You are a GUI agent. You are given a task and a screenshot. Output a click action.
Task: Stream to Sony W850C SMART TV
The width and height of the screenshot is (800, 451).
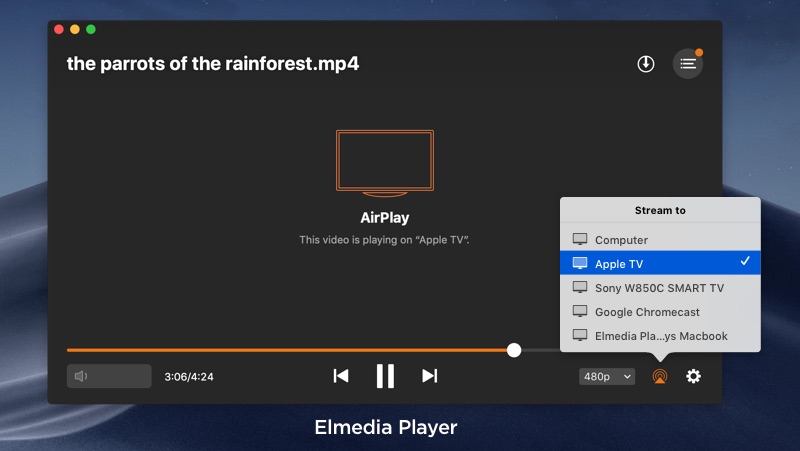point(660,287)
